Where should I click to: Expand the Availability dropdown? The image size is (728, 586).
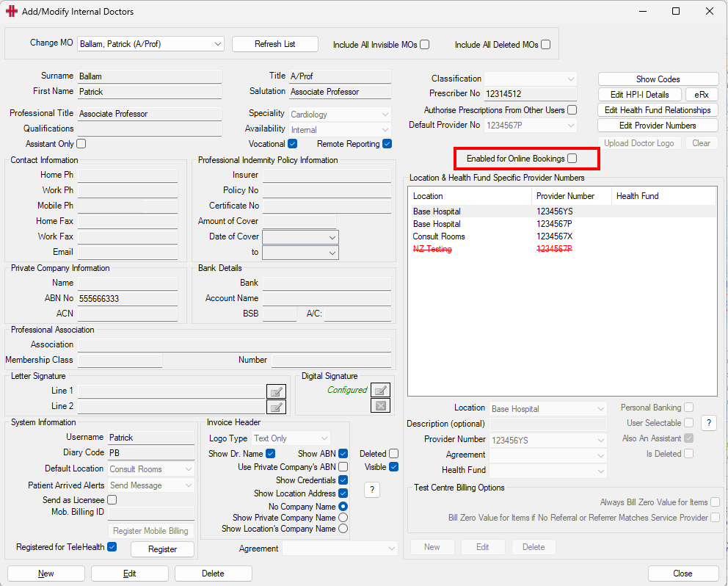340,130
